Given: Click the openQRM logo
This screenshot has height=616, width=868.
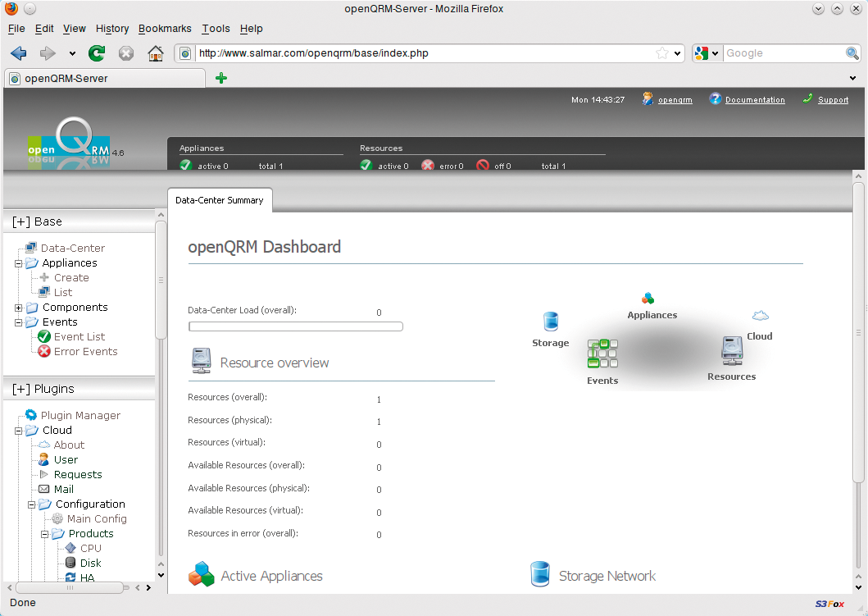Looking at the screenshot, I should pyautogui.click(x=69, y=143).
